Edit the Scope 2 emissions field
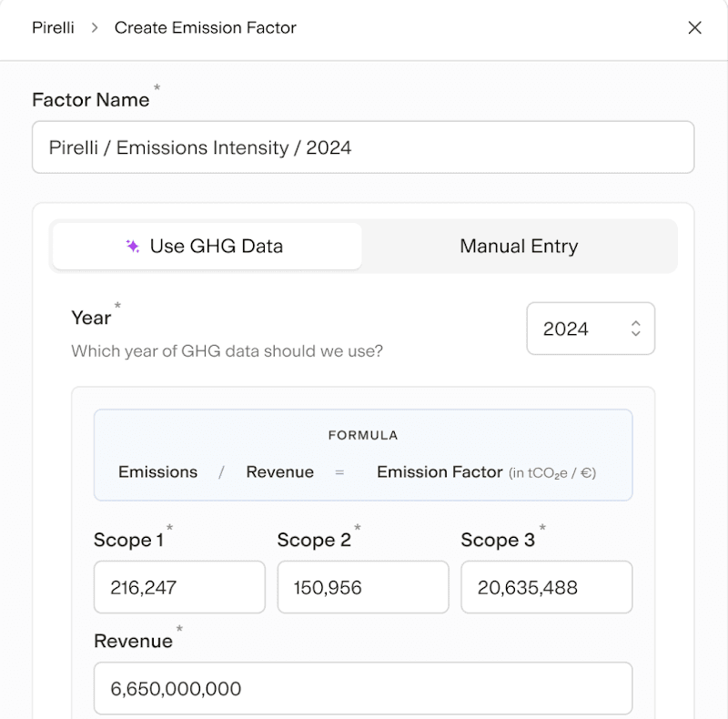 (x=363, y=587)
